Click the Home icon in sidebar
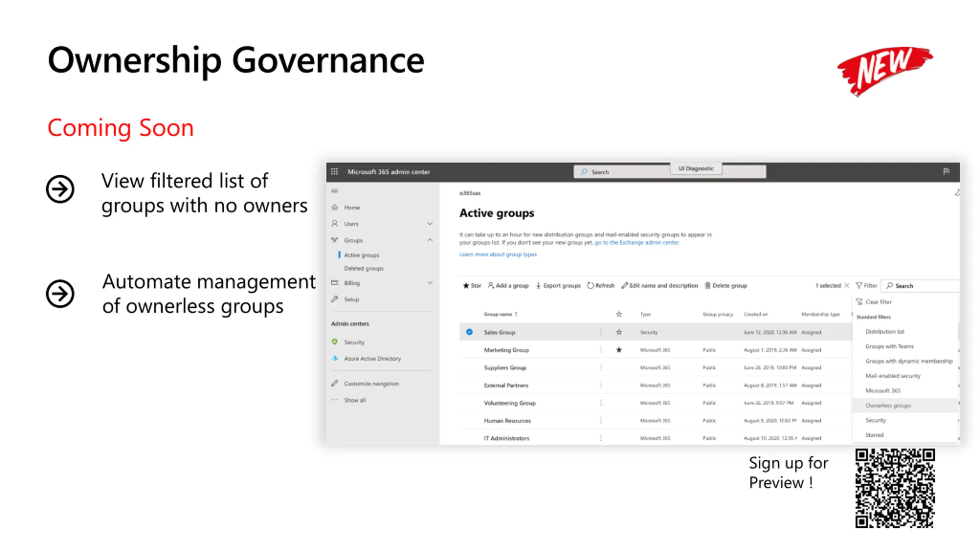 click(335, 207)
